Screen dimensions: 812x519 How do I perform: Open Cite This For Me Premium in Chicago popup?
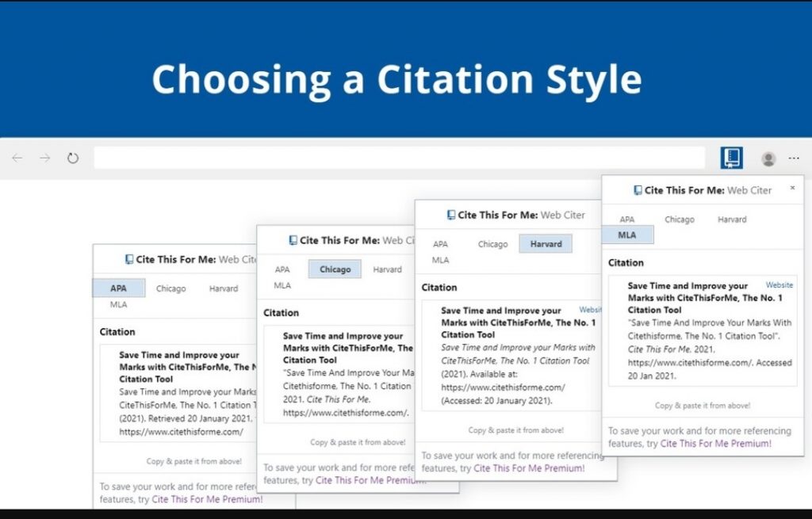(370, 480)
